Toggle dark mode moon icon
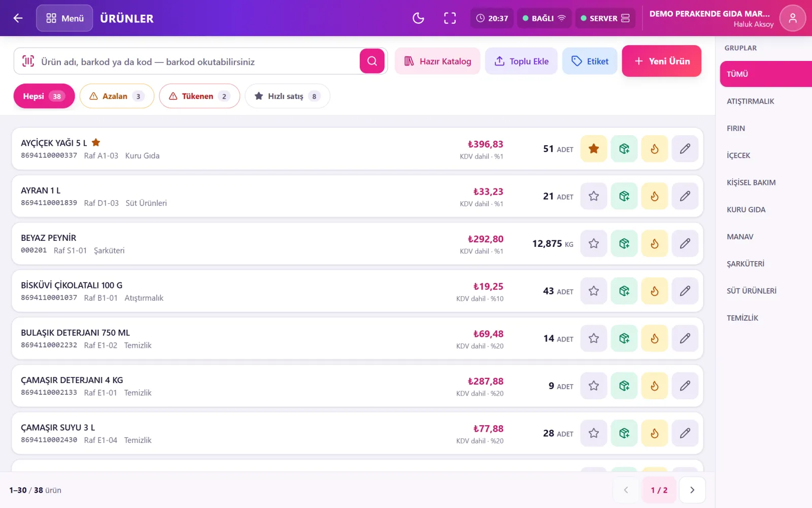The width and height of the screenshot is (812, 508). coord(418,18)
